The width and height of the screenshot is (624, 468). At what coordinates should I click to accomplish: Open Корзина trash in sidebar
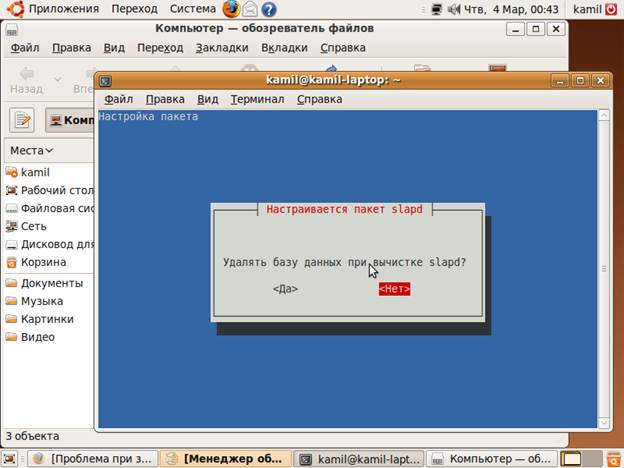point(43,262)
